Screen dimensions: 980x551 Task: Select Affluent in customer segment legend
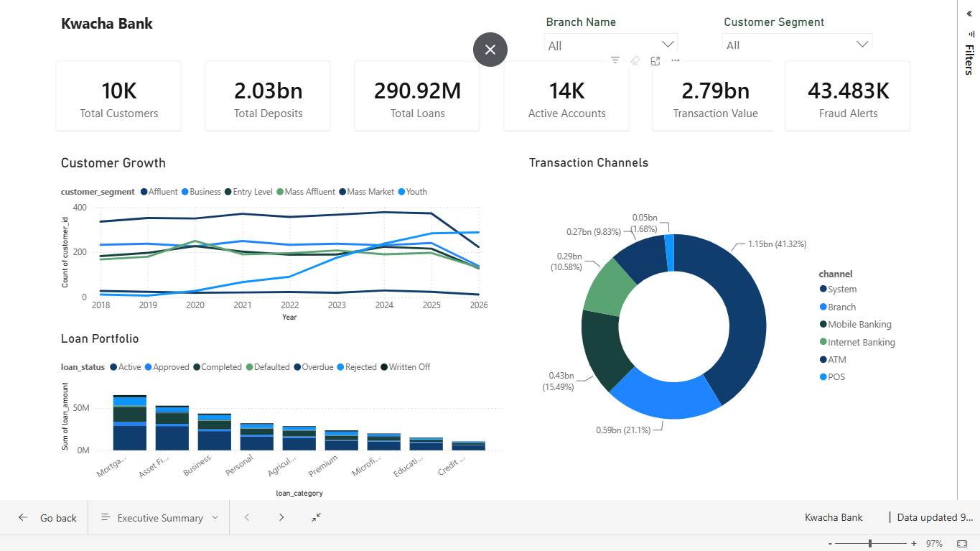[x=159, y=192]
